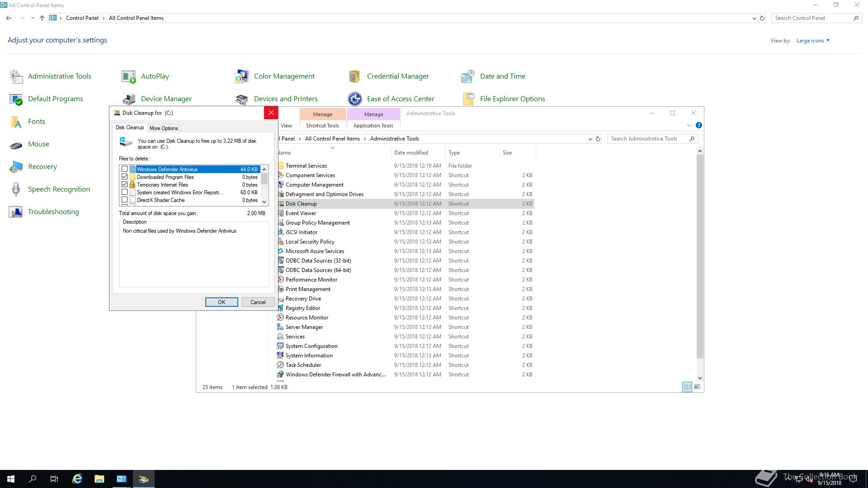Select the System Information shortcut icon
The height and width of the screenshot is (488, 868).
click(x=280, y=356)
